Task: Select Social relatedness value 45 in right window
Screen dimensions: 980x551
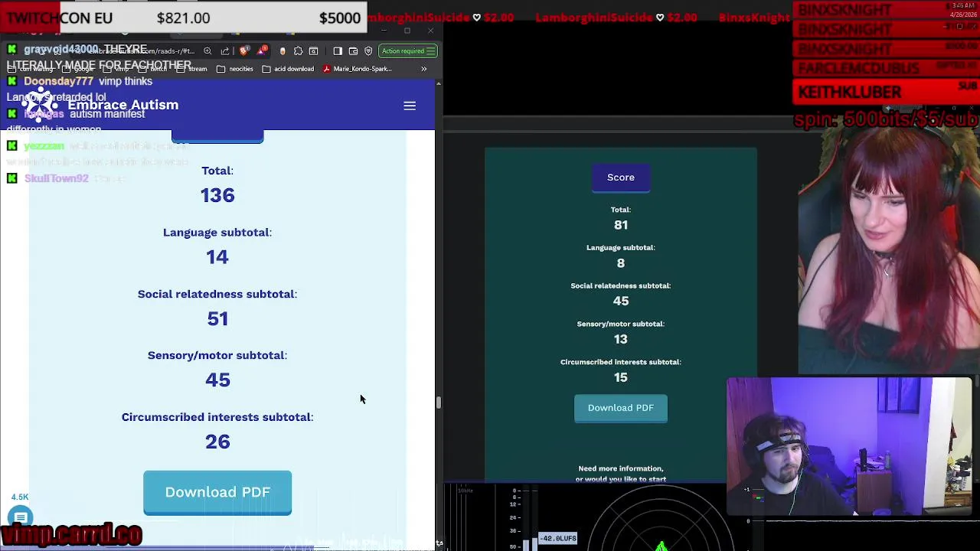Action: pyautogui.click(x=621, y=301)
